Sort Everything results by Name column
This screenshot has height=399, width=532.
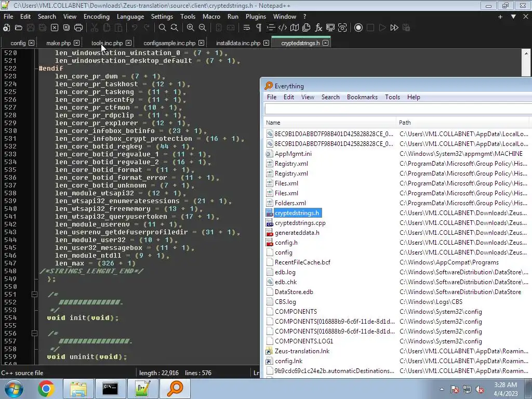(x=329, y=123)
